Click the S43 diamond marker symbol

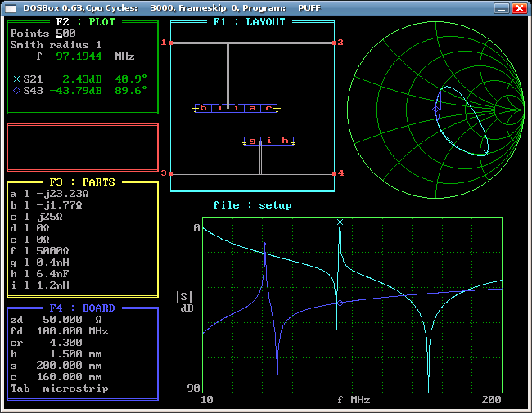coord(16,91)
